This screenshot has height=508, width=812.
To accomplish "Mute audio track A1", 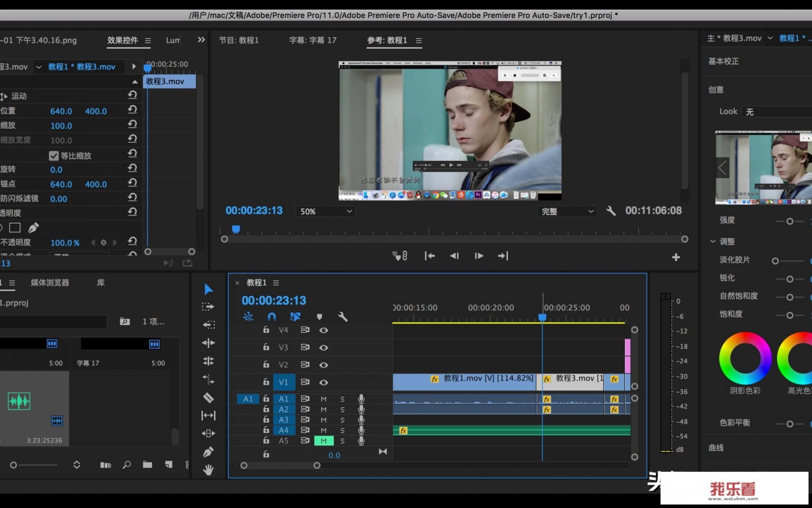I will click(324, 399).
